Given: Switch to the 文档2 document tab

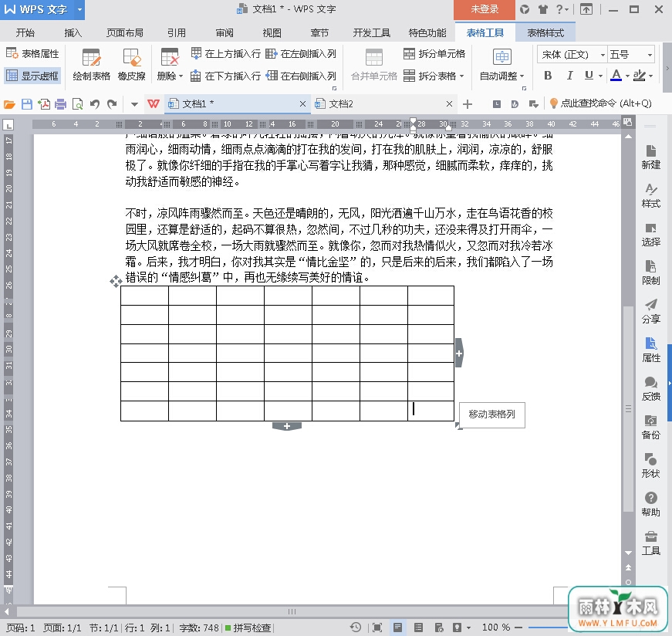Looking at the screenshot, I should tap(340, 103).
